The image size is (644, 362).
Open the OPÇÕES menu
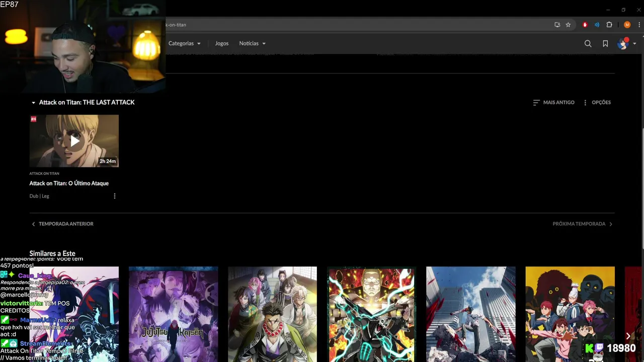(597, 103)
